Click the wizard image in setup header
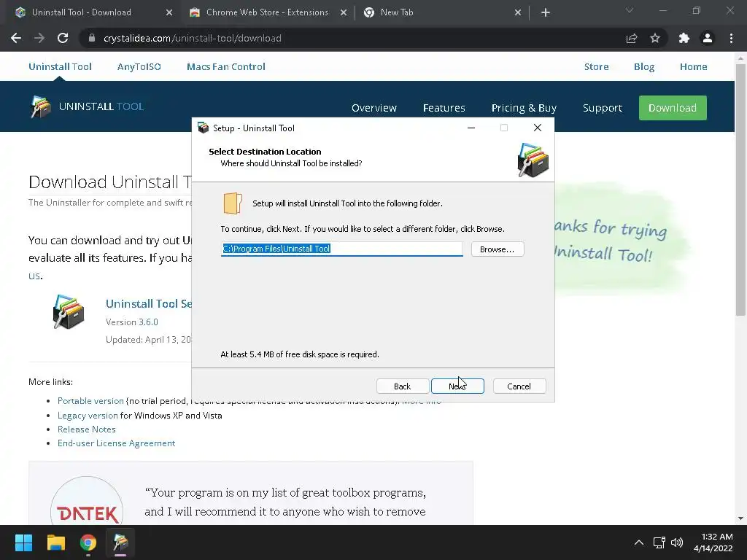The image size is (747, 560). pyautogui.click(x=533, y=160)
